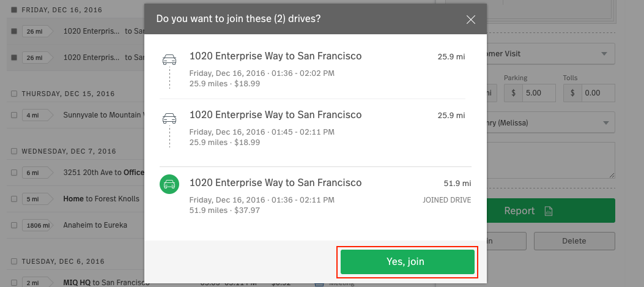The height and width of the screenshot is (287, 644).
Task: Click the 4 mi distance tag
Action: pyautogui.click(x=38, y=115)
